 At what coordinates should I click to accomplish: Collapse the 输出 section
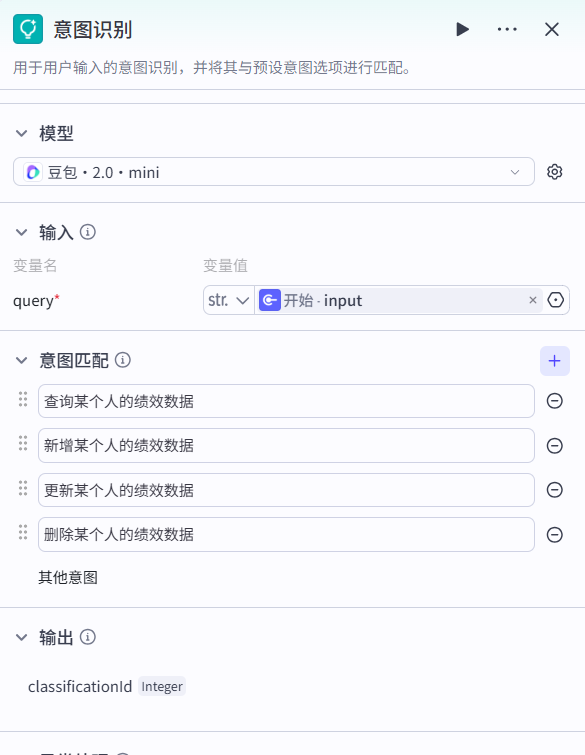point(22,637)
